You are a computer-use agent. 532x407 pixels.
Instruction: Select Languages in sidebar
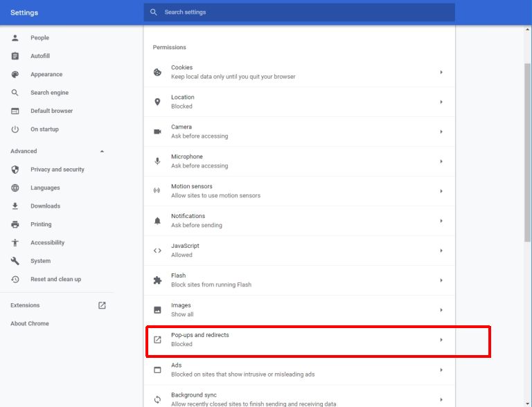(x=45, y=188)
